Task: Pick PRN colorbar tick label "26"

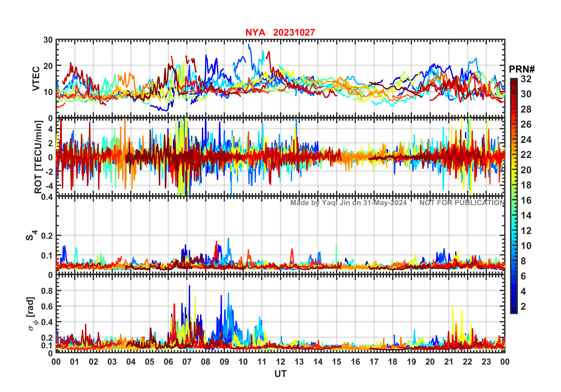Action: point(526,124)
